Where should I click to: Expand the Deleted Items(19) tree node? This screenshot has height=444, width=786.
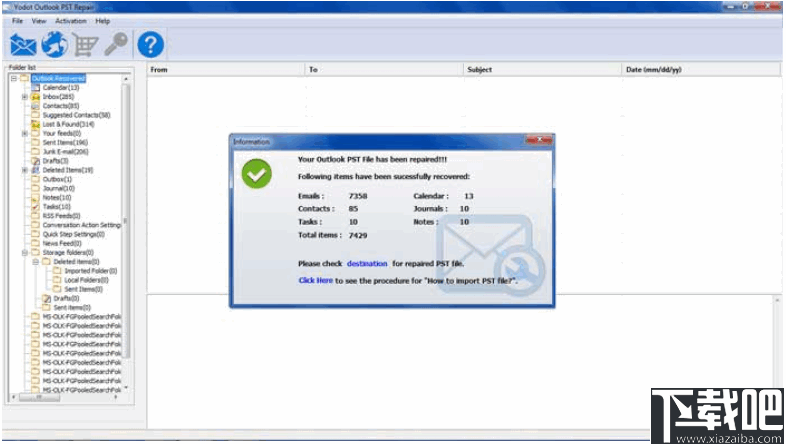point(25,170)
